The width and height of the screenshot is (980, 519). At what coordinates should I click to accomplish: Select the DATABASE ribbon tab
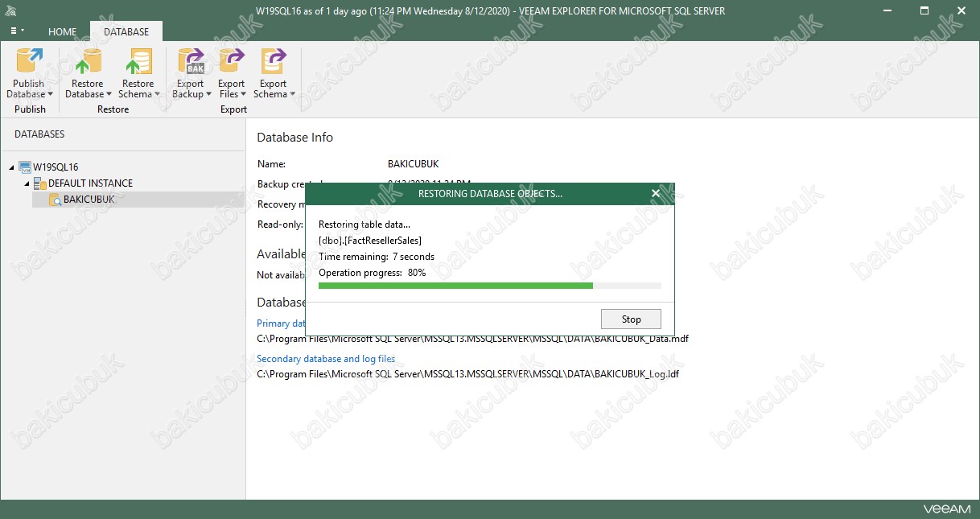pyautogui.click(x=126, y=32)
